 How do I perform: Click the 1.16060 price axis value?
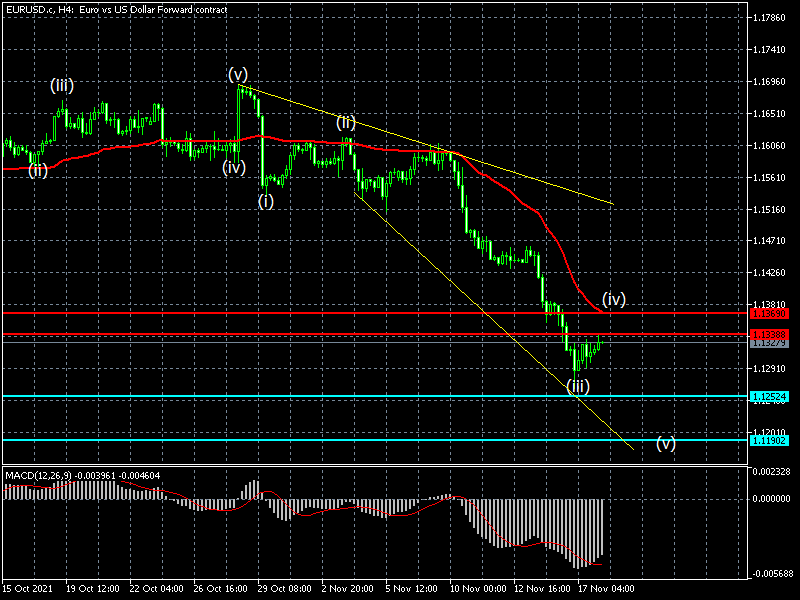pos(769,146)
